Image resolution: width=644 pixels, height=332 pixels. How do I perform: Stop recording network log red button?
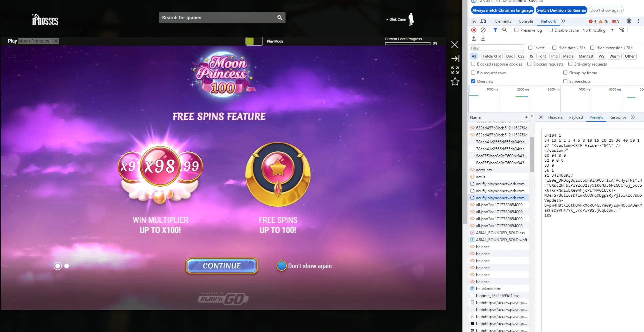474,30
